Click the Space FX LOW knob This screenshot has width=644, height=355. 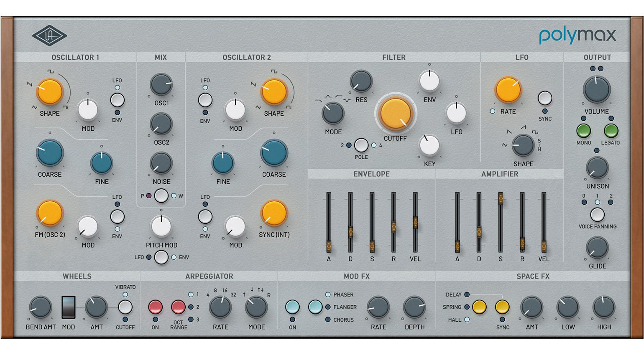point(568,308)
